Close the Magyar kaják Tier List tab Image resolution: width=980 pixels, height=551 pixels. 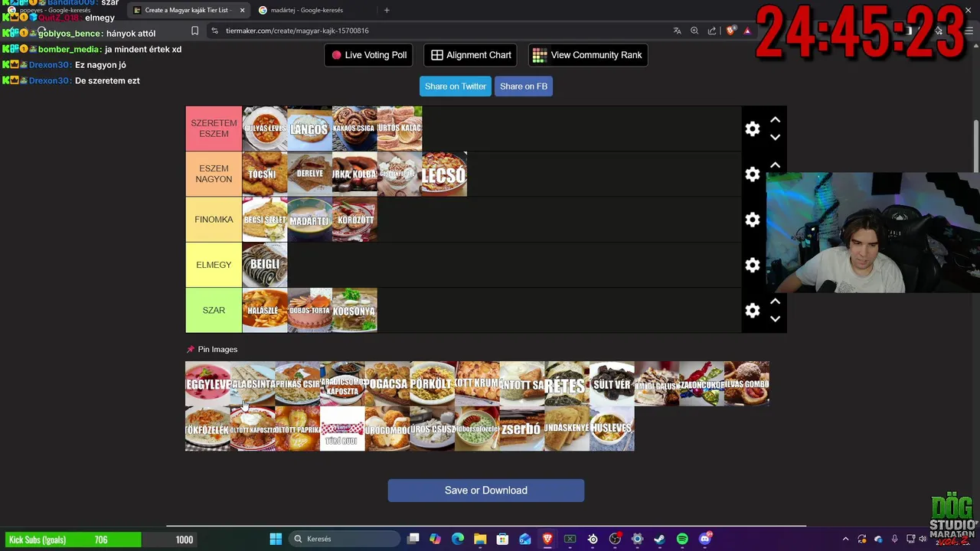tap(243, 10)
